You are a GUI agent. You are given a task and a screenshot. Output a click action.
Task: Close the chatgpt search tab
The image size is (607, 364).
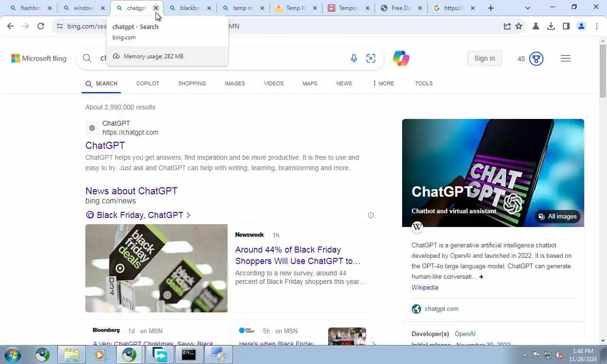coord(156,8)
